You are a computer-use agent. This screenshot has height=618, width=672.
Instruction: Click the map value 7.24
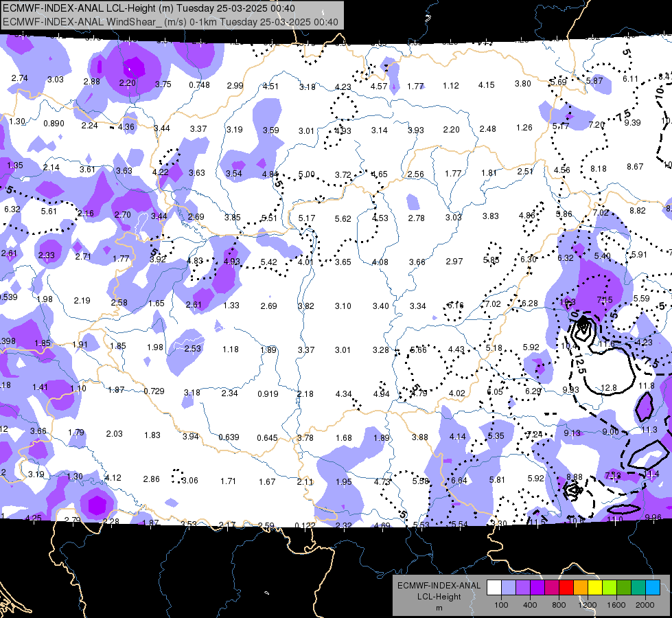click(534, 435)
